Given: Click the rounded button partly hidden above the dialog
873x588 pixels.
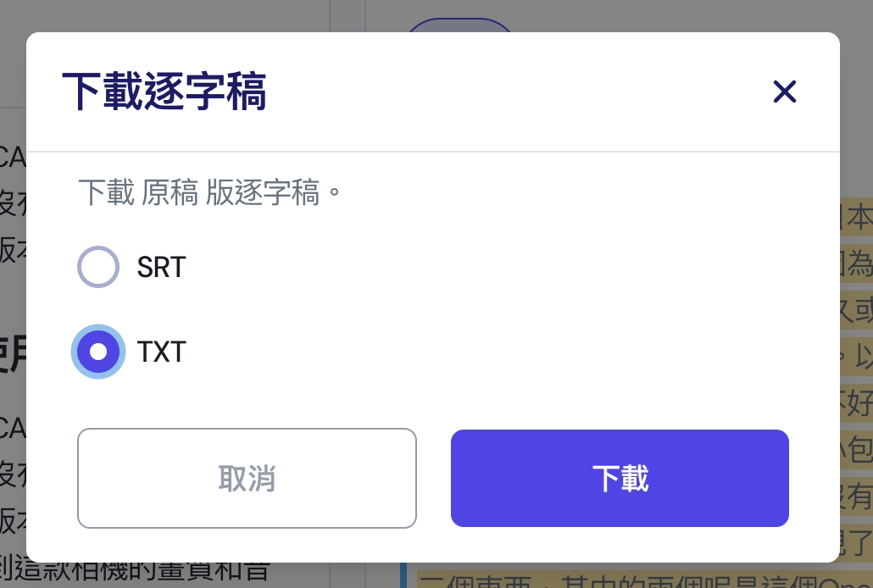Looking at the screenshot, I should coord(460,25).
